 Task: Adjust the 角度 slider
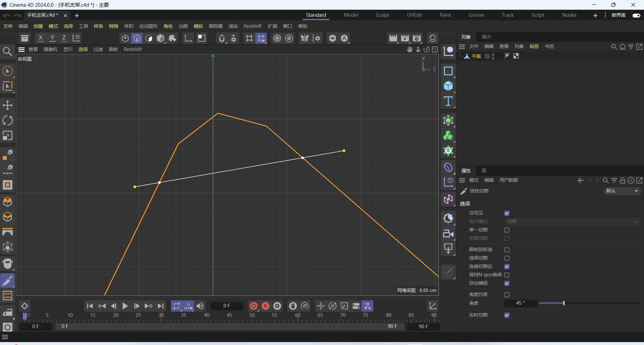pyautogui.click(x=589, y=303)
